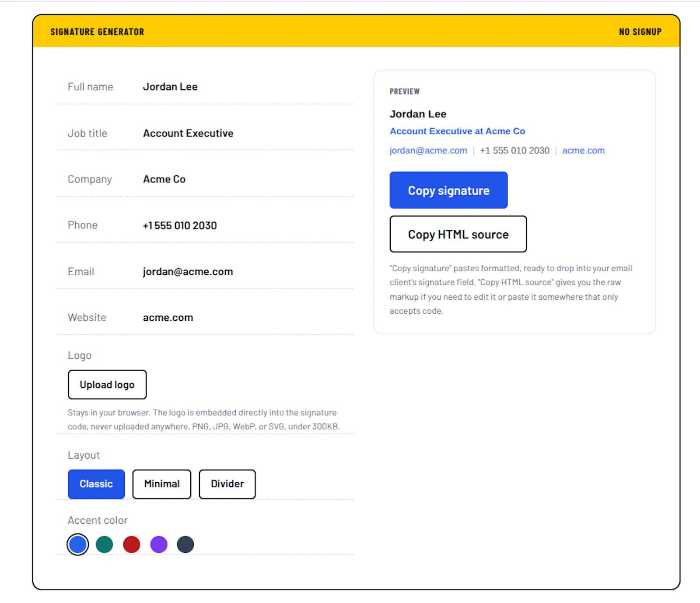Pick the blue accent color swatch
The height and width of the screenshot is (603, 700).
point(78,544)
